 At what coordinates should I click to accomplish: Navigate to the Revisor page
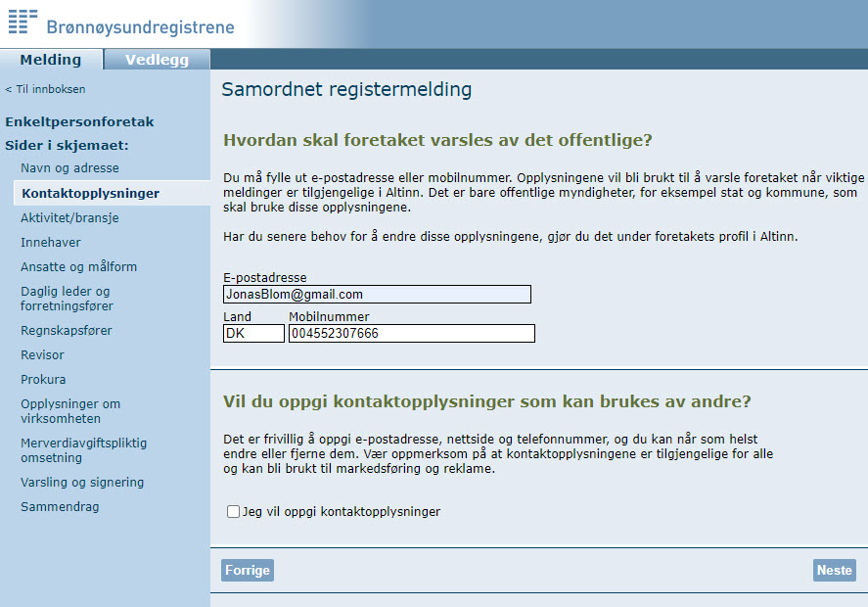point(42,355)
